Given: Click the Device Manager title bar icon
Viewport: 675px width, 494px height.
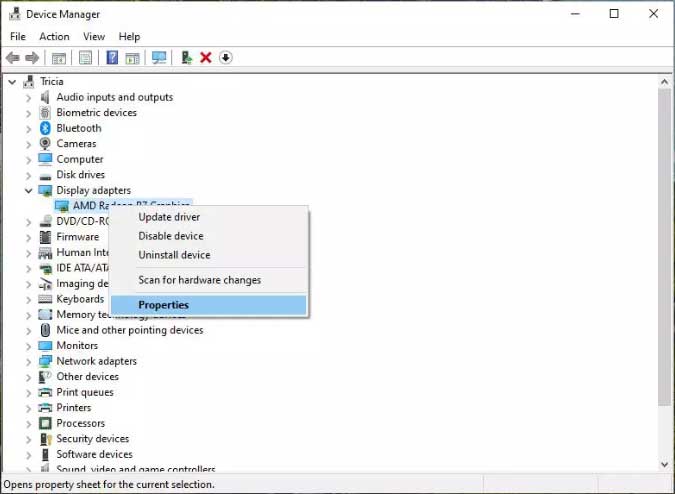Looking at the screenshot, I should pos(14,14).
